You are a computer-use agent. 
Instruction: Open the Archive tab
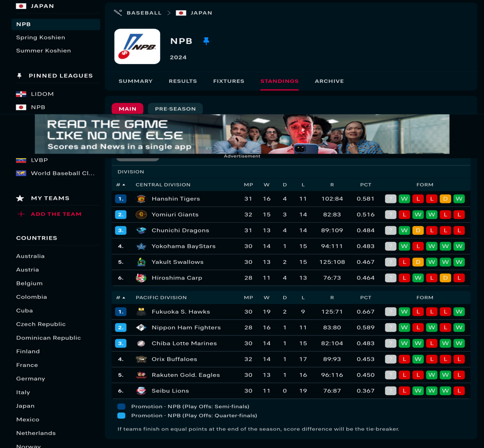point(329,81)
